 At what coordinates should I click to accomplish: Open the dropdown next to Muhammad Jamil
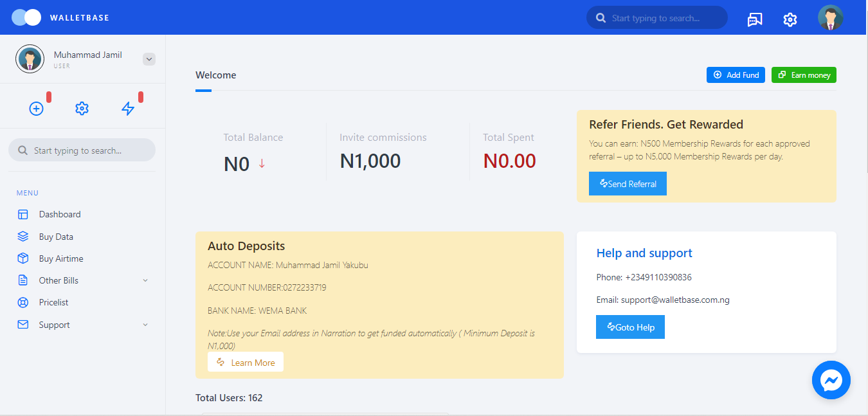click(x=149, y=59)
